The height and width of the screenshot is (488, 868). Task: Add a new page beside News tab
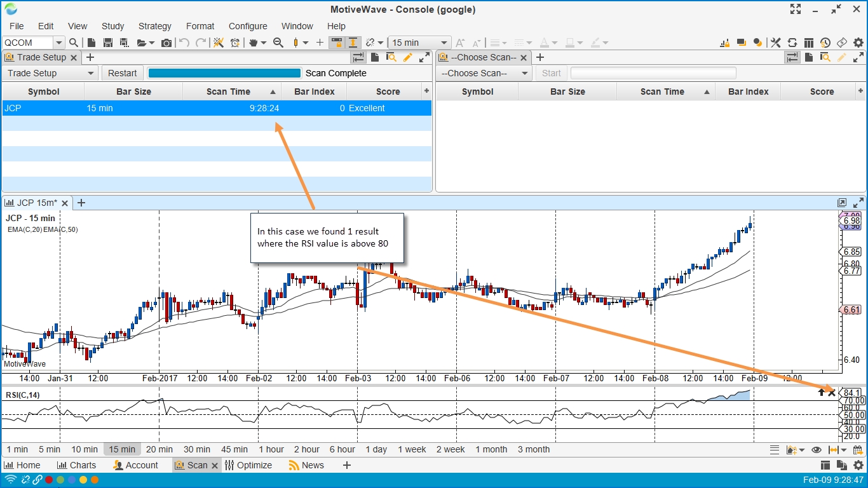tap(347, 465)
